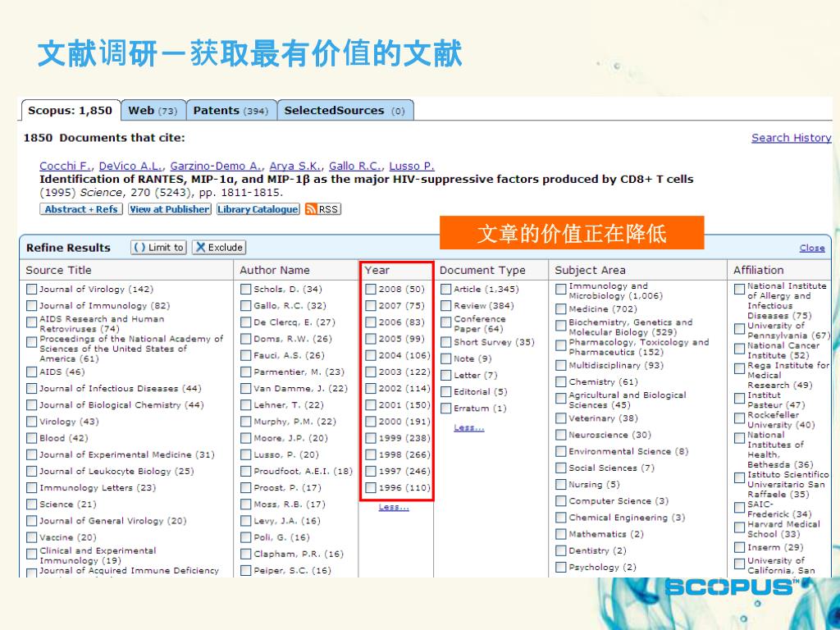Select the Letter (7) checkbox
840x630 pixels.
tap(445, 376)
